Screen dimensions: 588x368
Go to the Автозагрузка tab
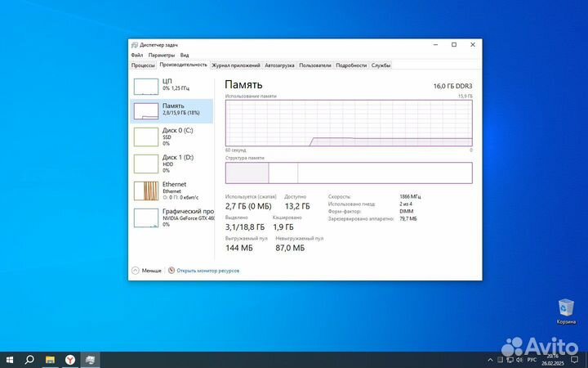pyautogui.click(x=280, y=65)
